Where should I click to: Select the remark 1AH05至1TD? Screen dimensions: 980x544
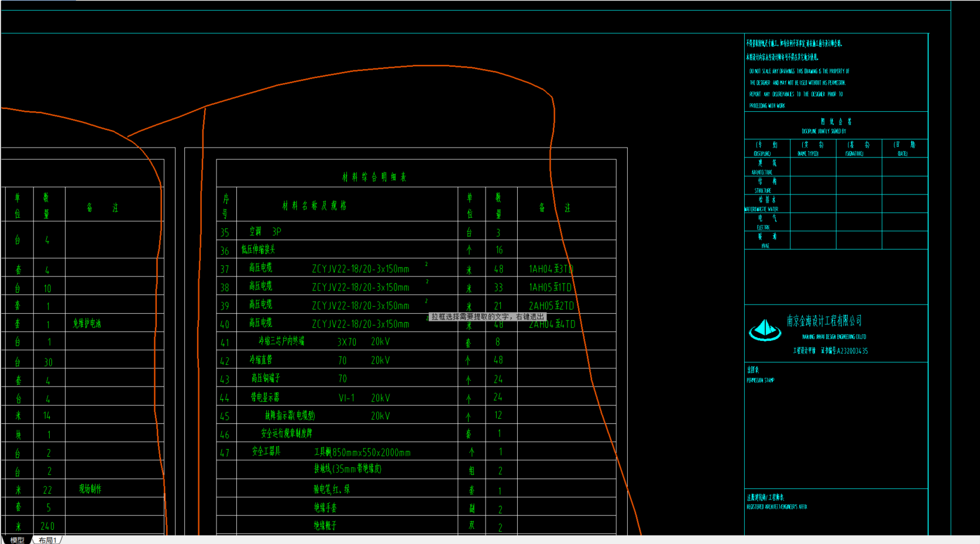click(551, 287)
